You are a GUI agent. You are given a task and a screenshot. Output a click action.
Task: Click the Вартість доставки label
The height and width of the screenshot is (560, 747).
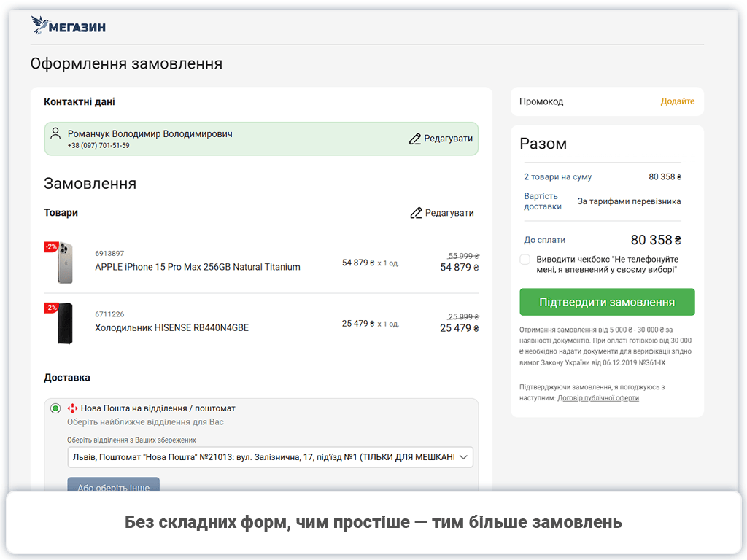point(543,201)
